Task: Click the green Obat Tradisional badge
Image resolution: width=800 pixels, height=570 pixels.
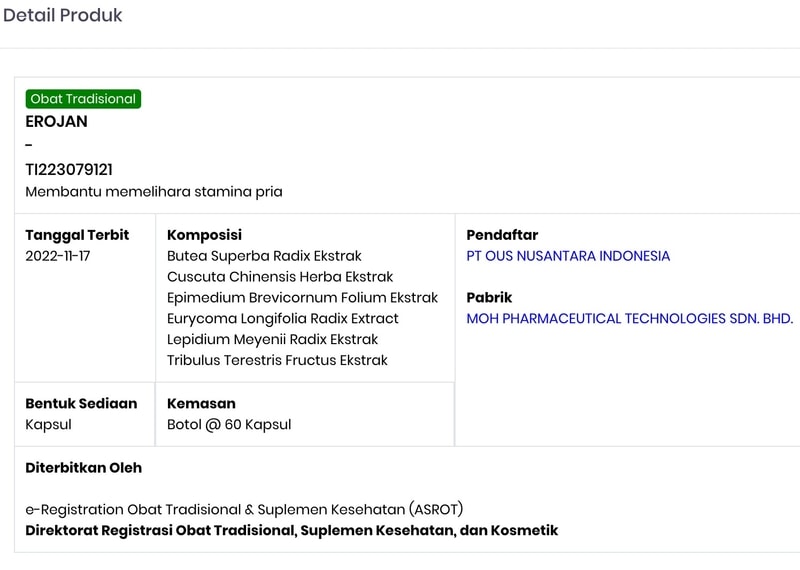Action: (x=83, y=99)
